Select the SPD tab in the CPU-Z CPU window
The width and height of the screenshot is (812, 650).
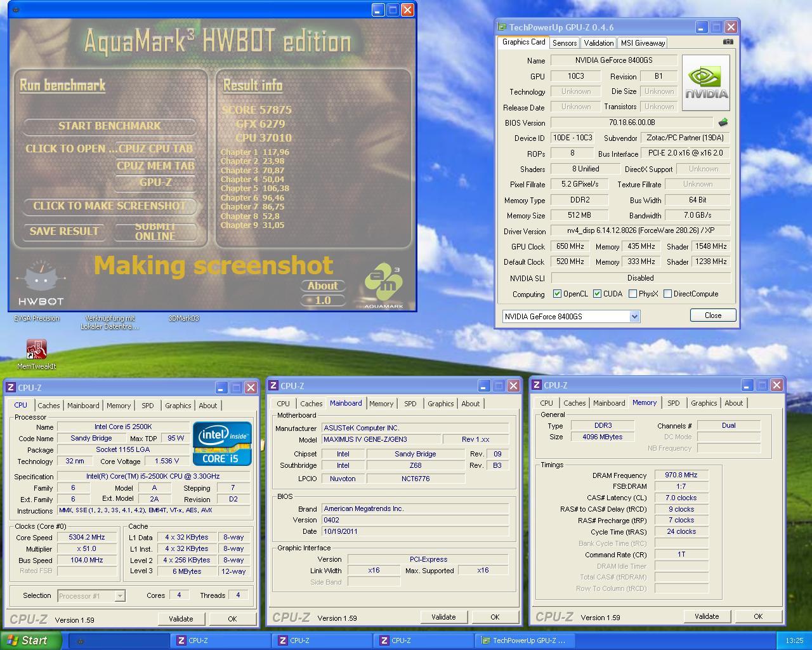[x=147, y=406]
